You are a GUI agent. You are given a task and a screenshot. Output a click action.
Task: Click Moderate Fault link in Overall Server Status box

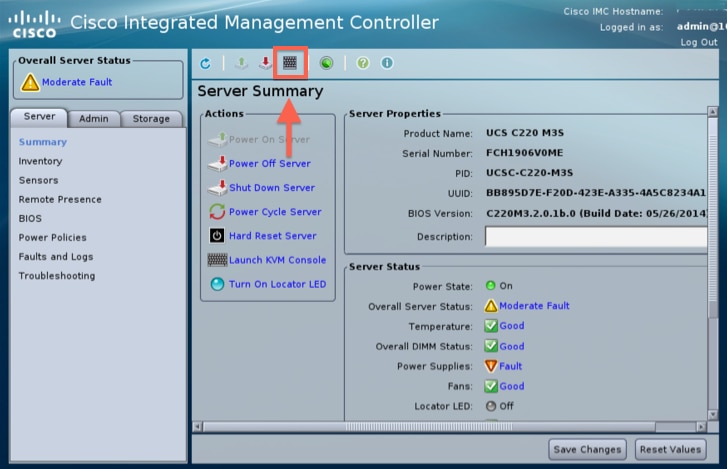click(x=77, y=82)
